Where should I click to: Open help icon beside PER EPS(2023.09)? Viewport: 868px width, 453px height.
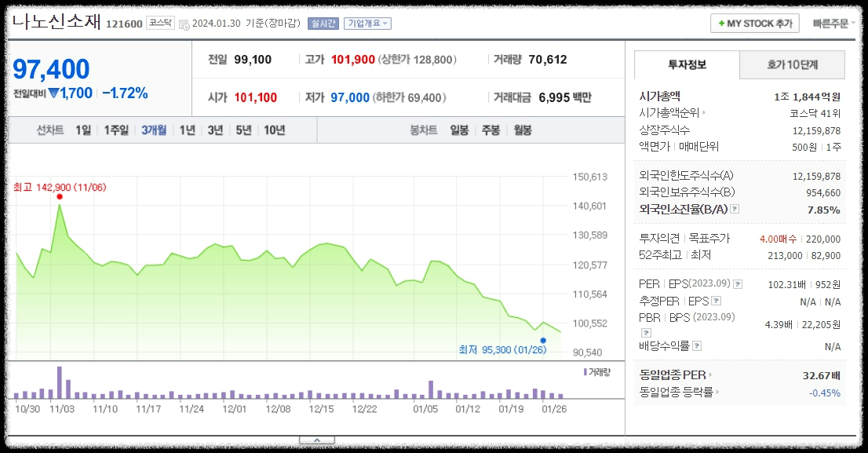738,284
